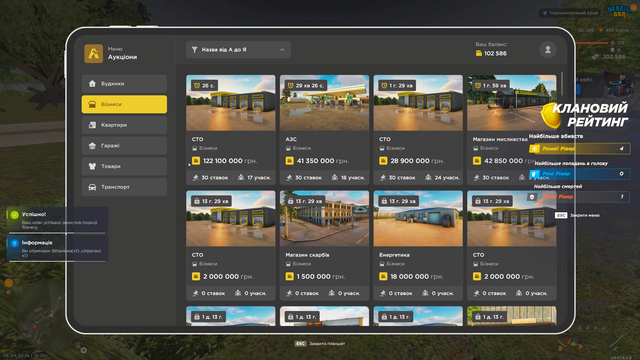Click the price 41 350 000 грн.
This screenshot has width=640, height=360.
[x=322, y=161]
